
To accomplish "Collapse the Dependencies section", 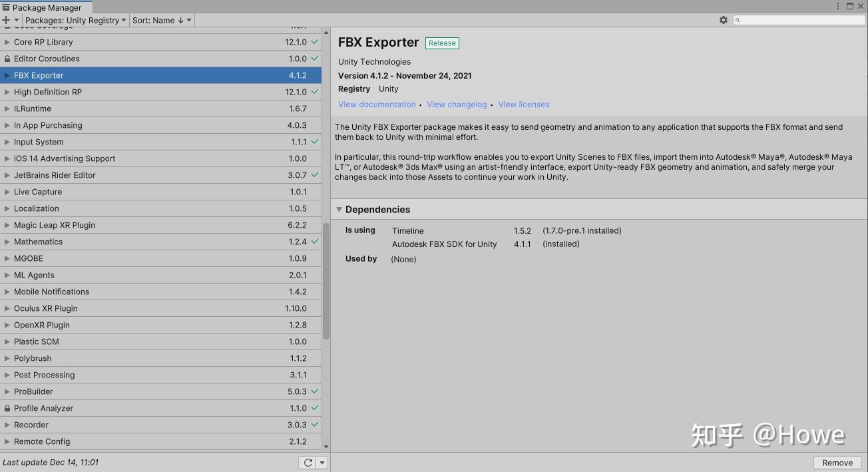I will 339,209.
